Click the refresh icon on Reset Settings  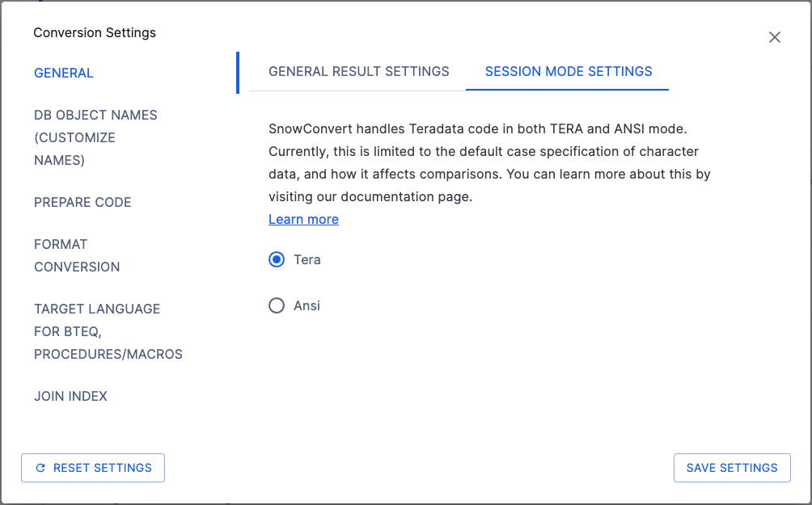click(x=40, y=467)
